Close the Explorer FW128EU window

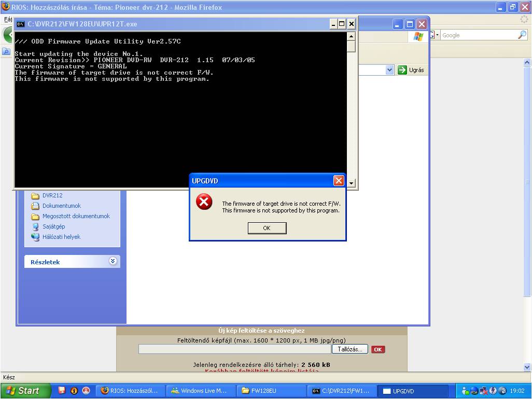[422, 24]
